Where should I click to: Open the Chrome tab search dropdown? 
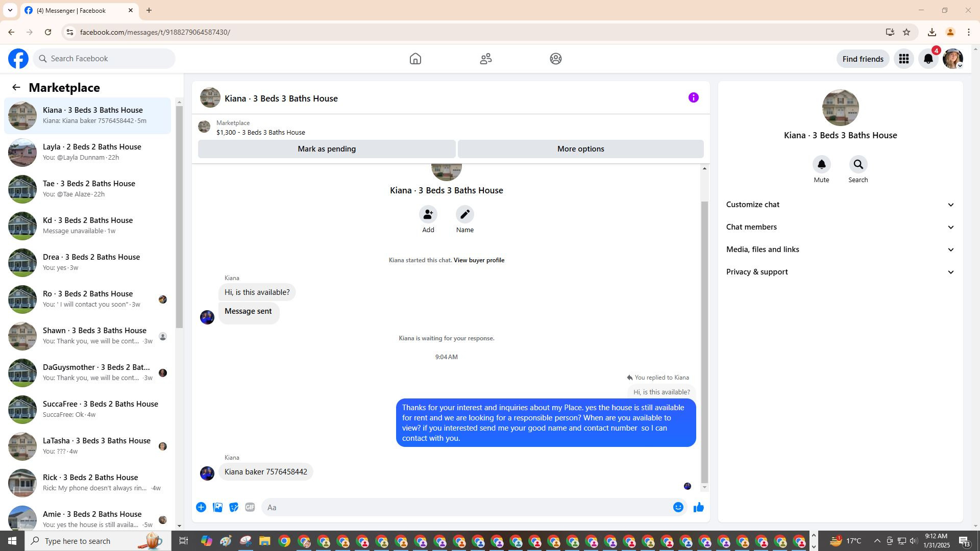(10, 10)
